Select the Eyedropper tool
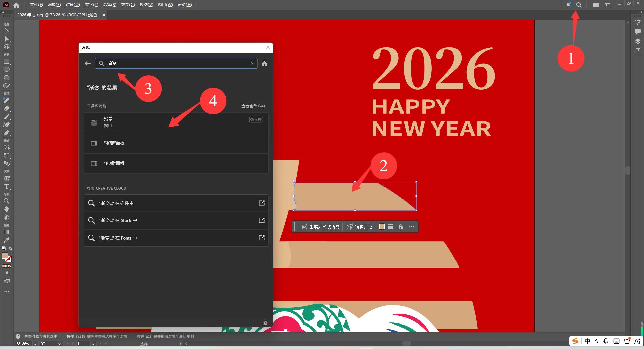The height and width of the screenshot is (349, 644). coord(6,240)
